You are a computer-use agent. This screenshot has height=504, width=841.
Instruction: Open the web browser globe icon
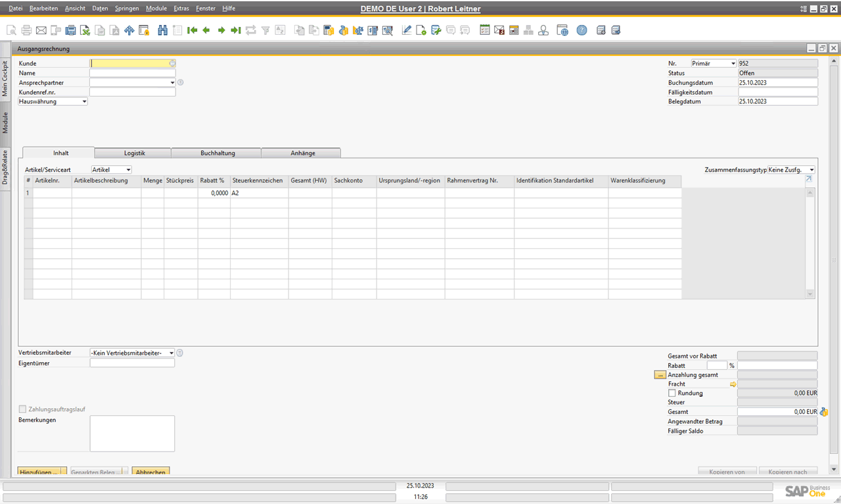click(x=562, y=30)
